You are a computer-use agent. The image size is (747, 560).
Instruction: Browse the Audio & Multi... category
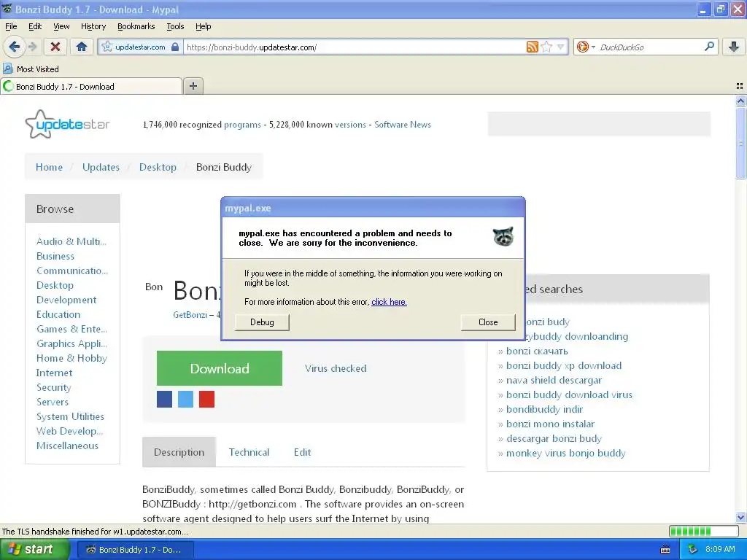coord(71,241)
